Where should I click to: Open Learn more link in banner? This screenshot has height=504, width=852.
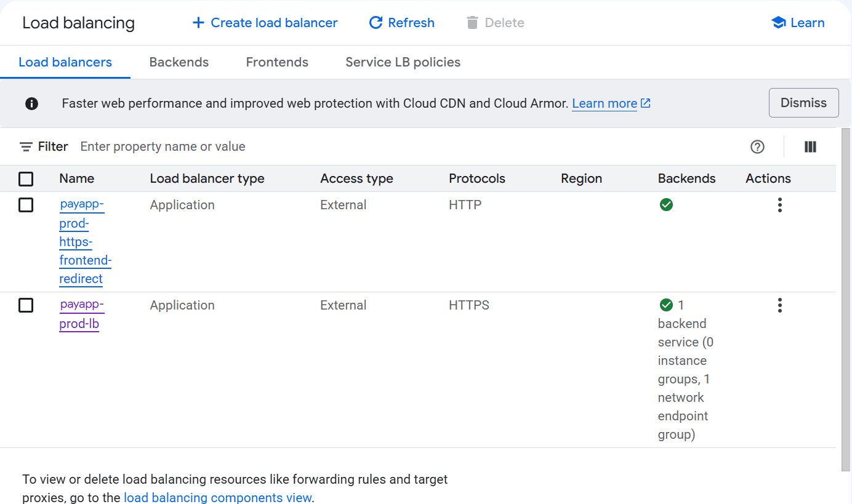point(611,103)
